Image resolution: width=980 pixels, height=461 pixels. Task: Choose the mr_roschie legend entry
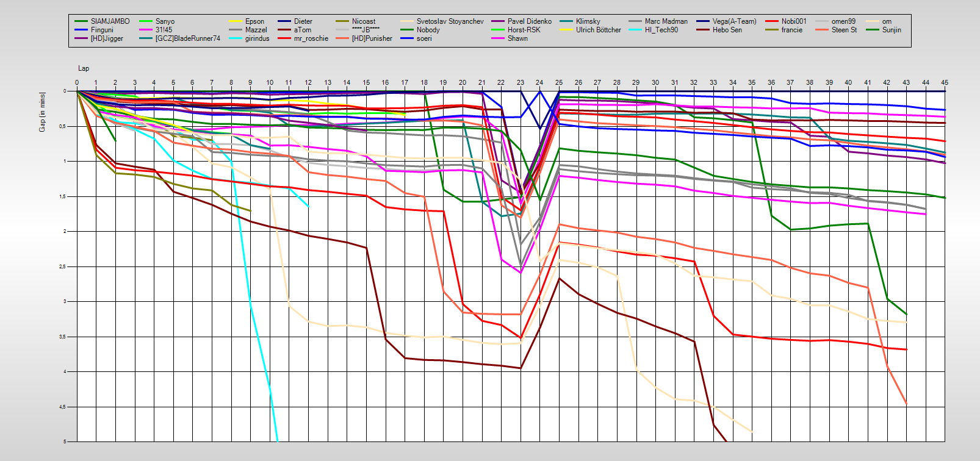coord(311,38)
